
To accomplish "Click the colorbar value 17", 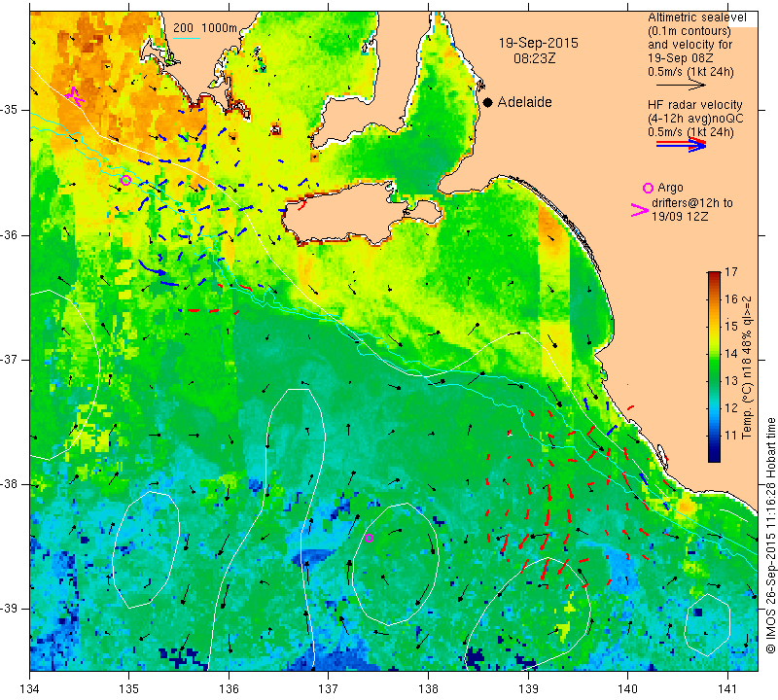I will coord(731,272).
